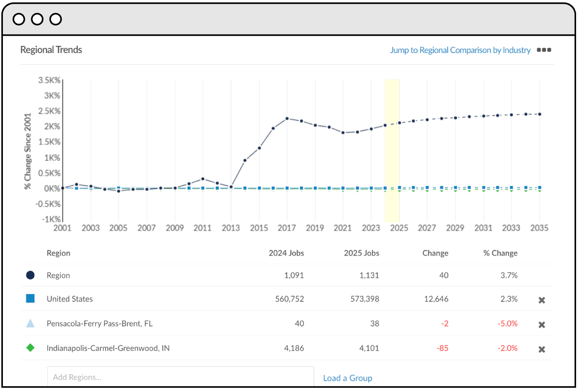The width and height of the screenshot is (579, 392).
Task: Click the Add Regions input field
Action: pos(181,377)
